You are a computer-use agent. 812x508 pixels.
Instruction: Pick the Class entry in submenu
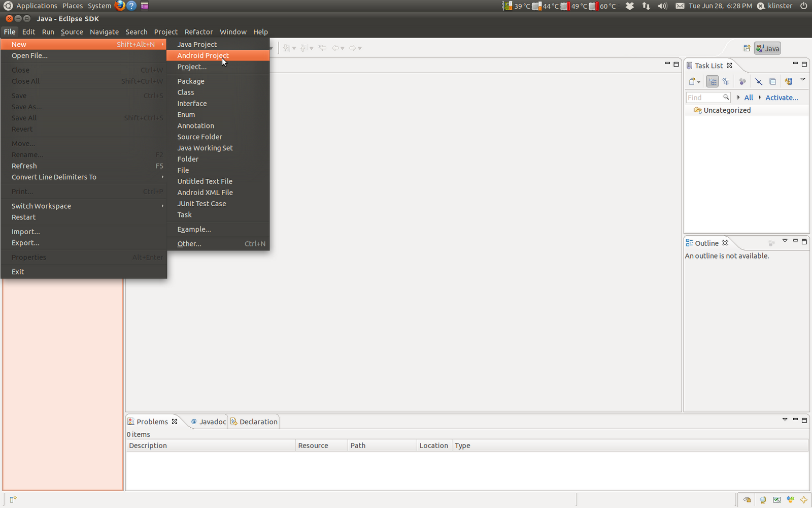218,92
